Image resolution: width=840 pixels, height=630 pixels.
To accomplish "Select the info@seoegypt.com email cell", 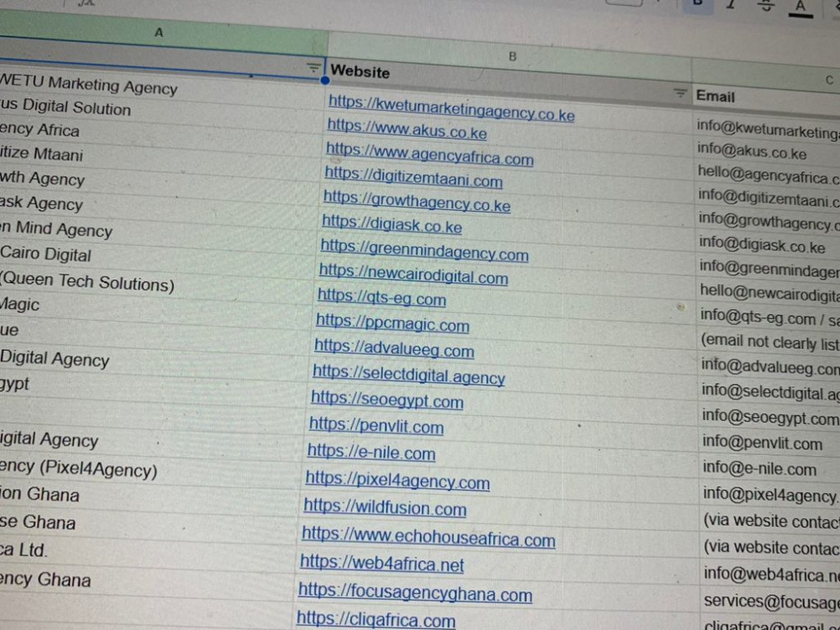I will [x=769, y=417].
